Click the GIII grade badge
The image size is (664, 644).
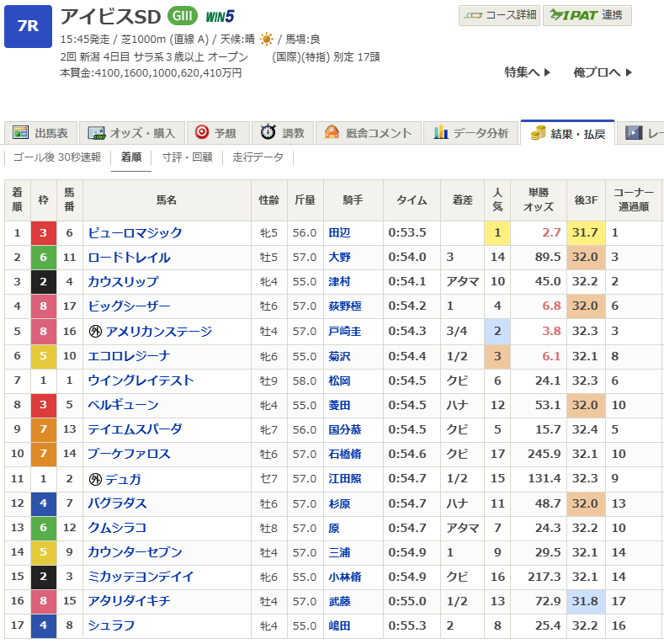click(x=183, y=16)
